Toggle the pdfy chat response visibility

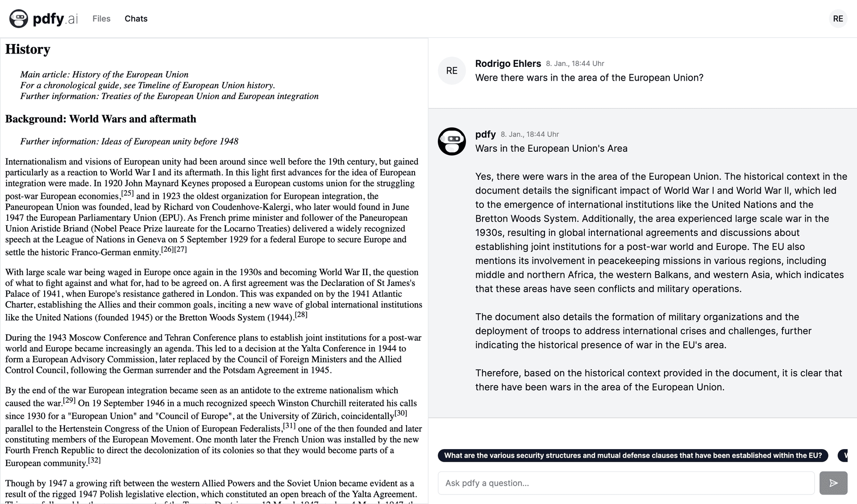(551, 148)
